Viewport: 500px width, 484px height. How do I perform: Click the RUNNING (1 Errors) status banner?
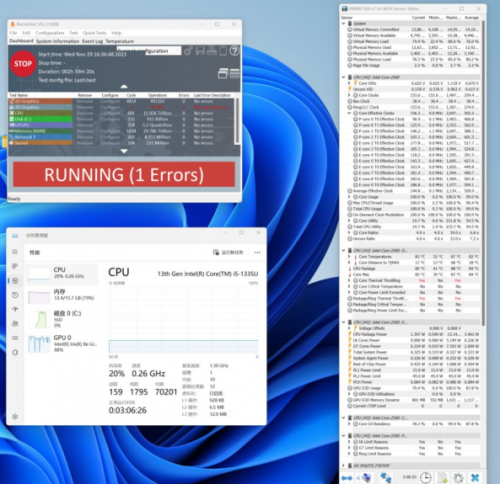[124, 175]
